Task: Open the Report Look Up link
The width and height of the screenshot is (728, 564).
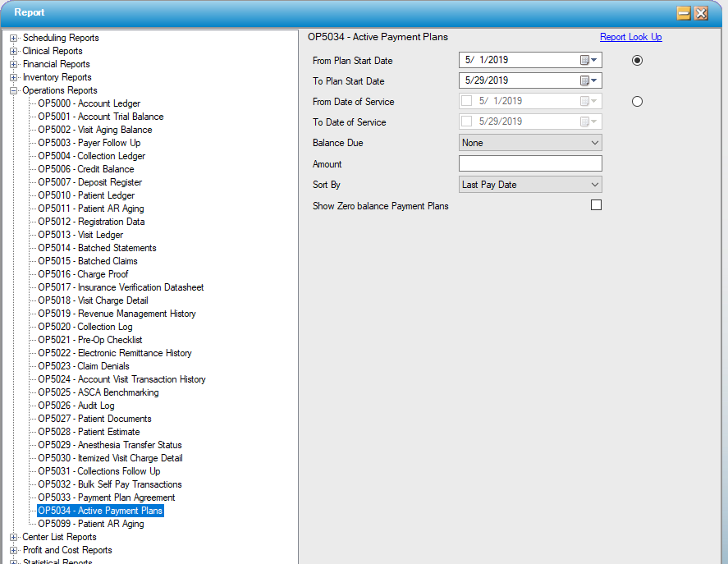Action: click(x=630, y=37)
